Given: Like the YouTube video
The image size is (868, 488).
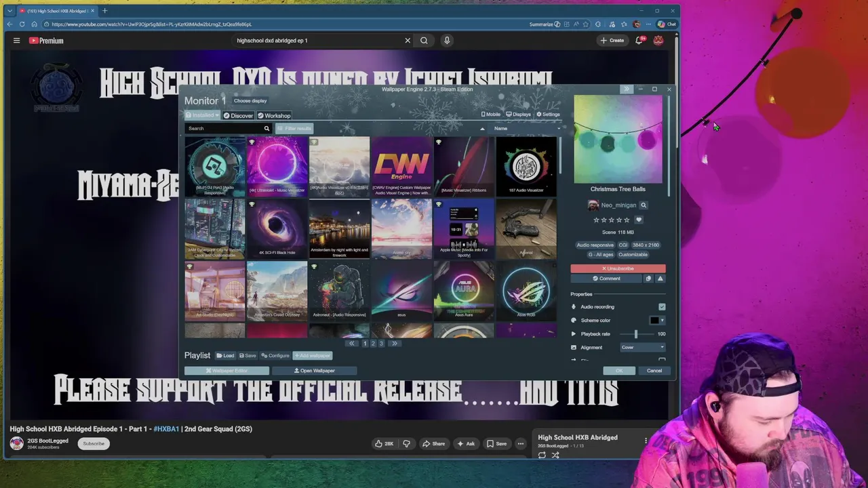Looking at the screenshot, I should pyautogui.click(x=384, y=444).
